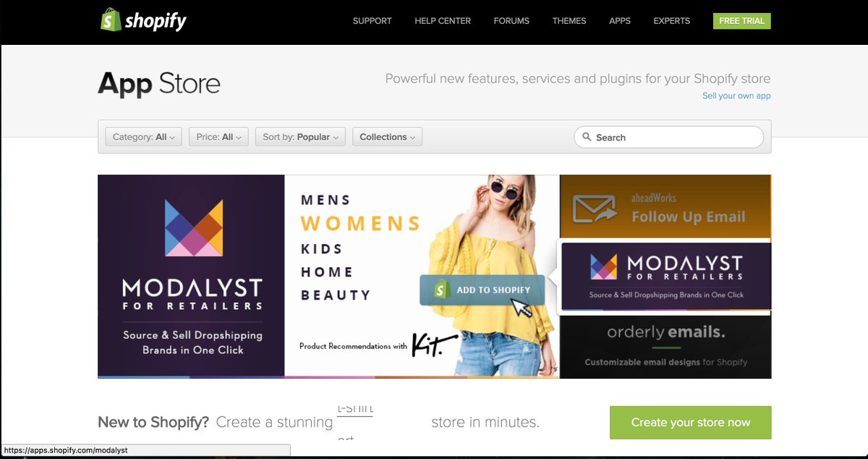Select the Modalyst for Retailers thumbnail
This screenshot has width=868, height=459.
[666, 276]
